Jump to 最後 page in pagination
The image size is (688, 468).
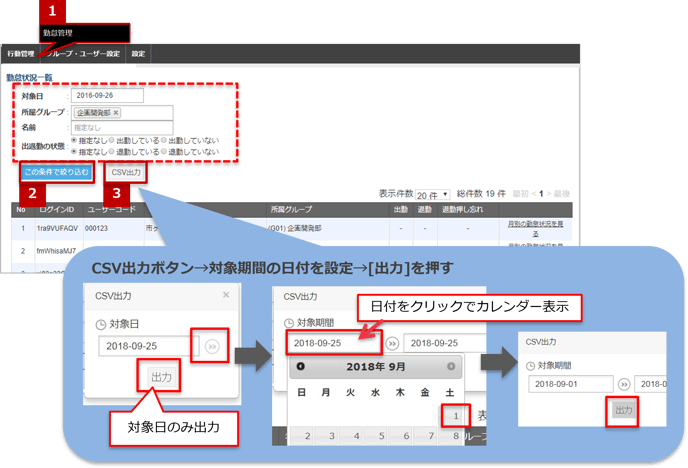(562, 193)
